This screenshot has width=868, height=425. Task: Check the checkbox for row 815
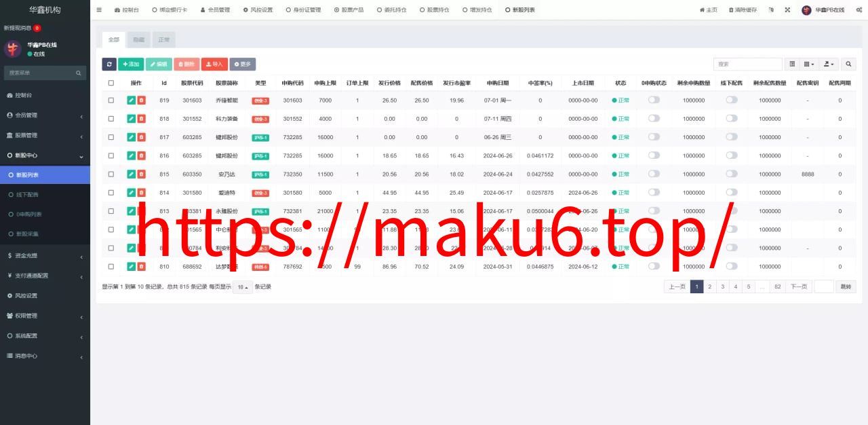111,174
